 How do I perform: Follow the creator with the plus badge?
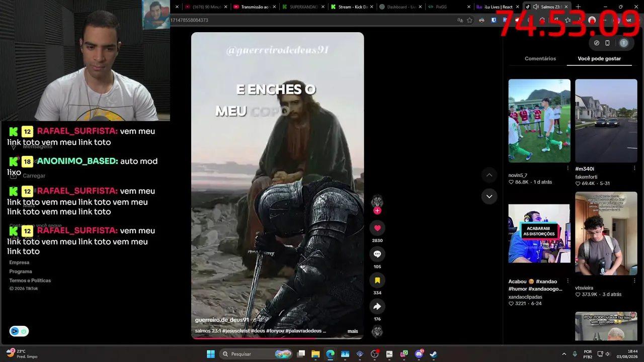pyautogui.click(x=377, y=211)
